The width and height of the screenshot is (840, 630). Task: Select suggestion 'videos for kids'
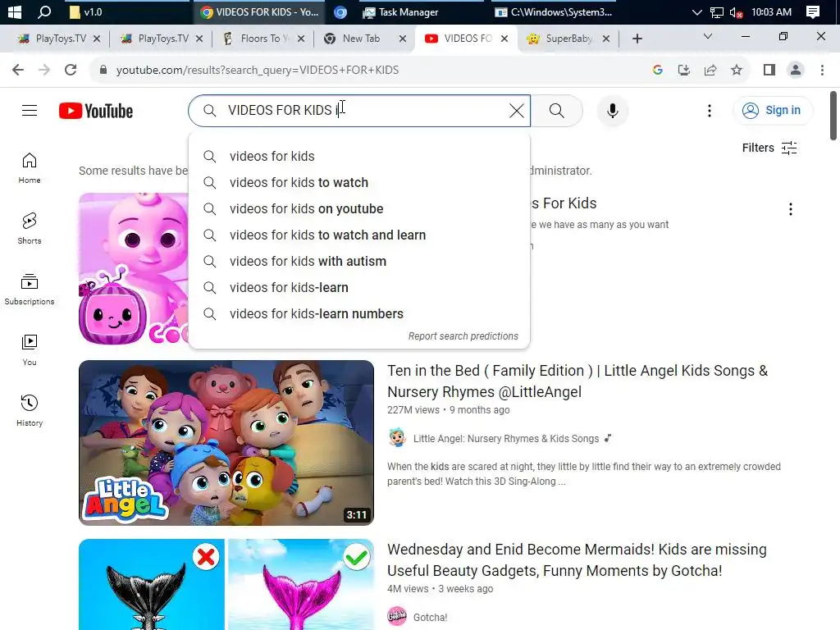359,157
